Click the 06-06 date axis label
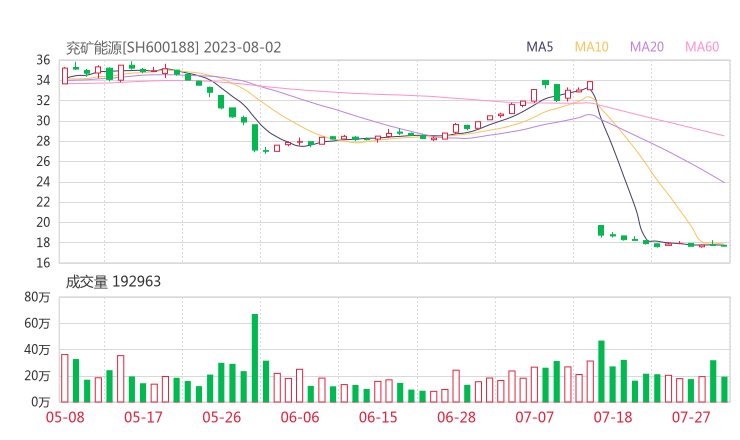The width and height of the screenshot is (740, 440). coord(300,417)
